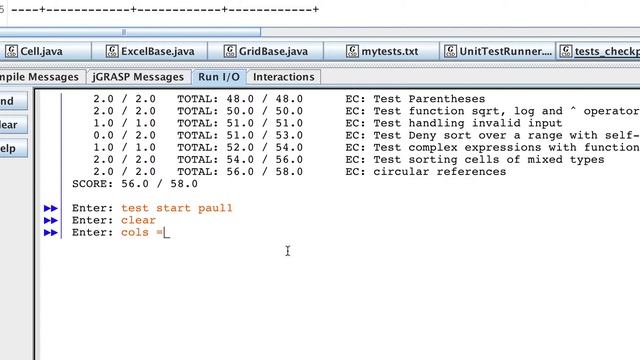Click the 'test start paull' input text
640x360 pixels.
point(177,208)
